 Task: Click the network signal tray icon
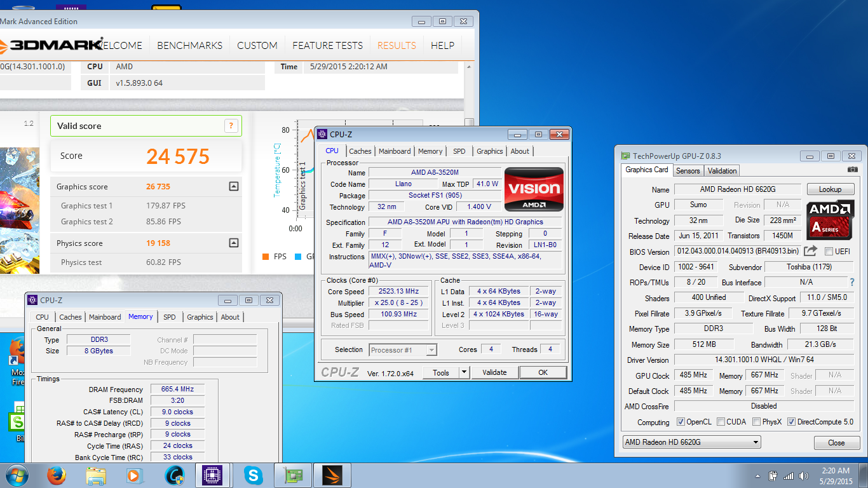coord(789,476)
